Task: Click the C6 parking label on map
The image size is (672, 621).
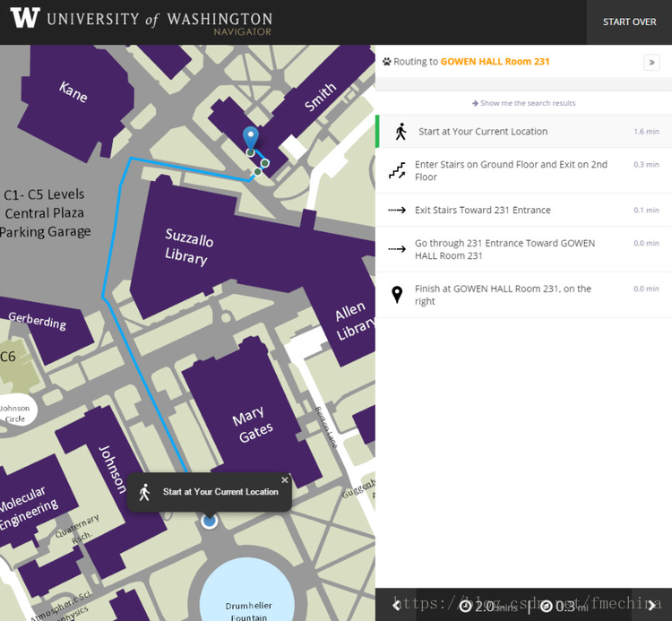Action: pos(8,357)
